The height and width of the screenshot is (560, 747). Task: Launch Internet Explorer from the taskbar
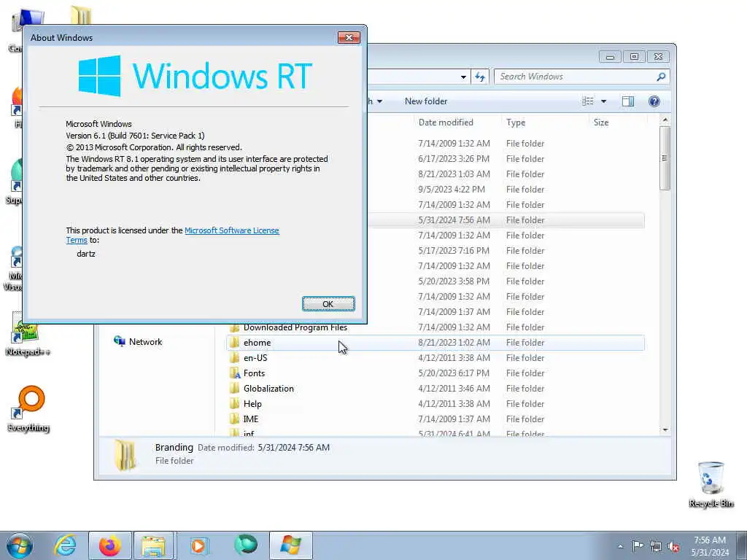[x=65, y=545]
